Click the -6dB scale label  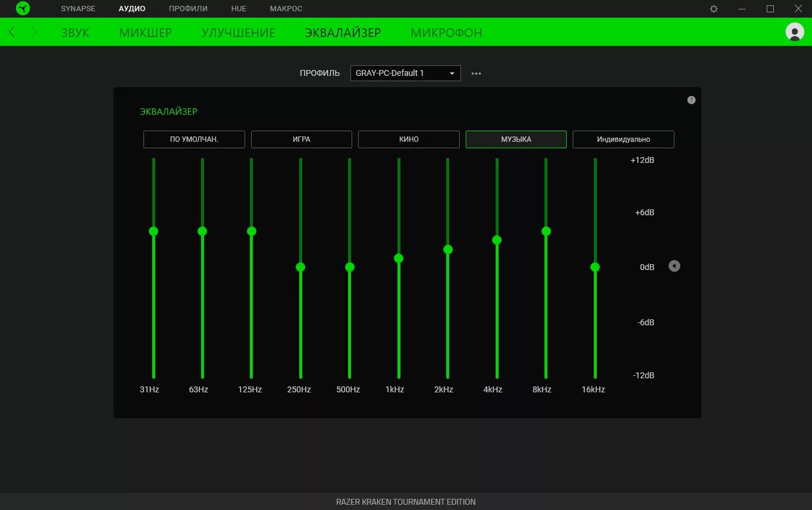click(646, 322)
